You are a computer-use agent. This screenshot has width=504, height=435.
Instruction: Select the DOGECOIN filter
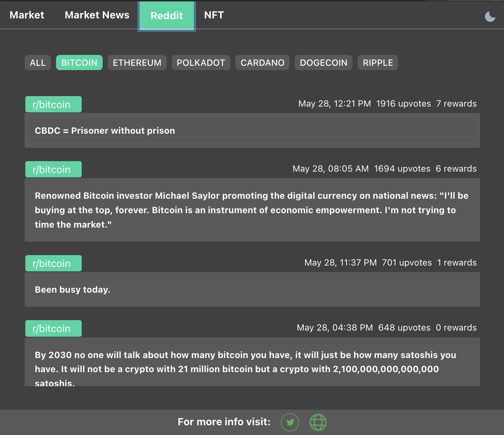tap(324, 63)
